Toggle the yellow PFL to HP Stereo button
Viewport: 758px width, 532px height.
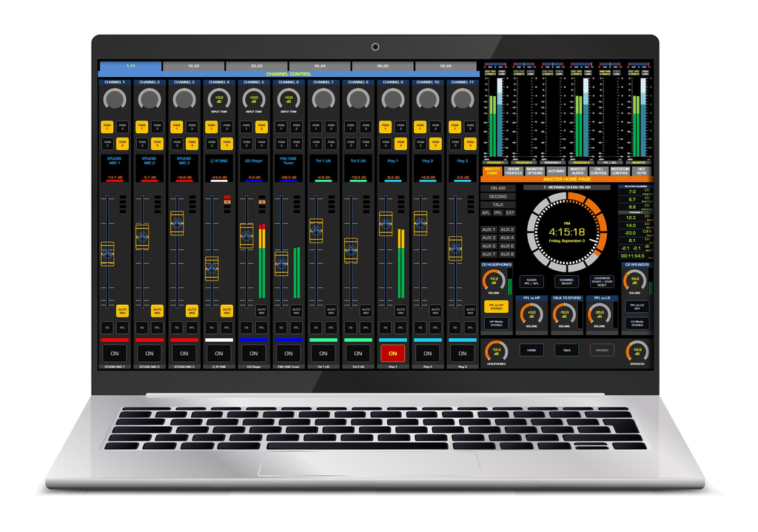(x=497, y=307)
